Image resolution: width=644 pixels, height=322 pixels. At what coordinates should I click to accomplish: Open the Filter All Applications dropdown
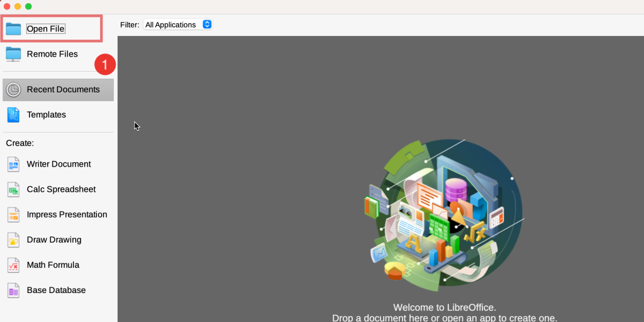(x=177, y=25)
